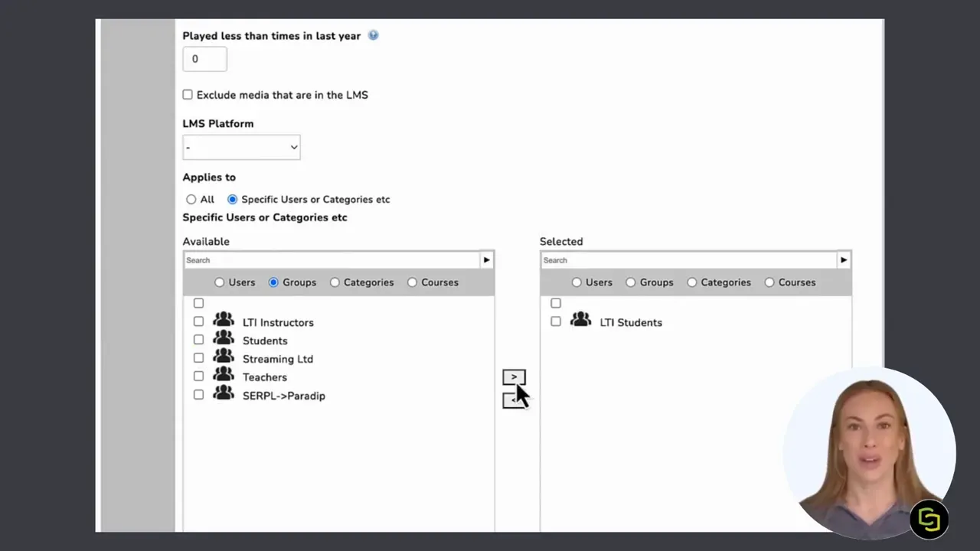The width and height of the screenshot is (980, 551).
Task: Check the SERPL->Paradip group checkbox
Action: pos(198,395)
